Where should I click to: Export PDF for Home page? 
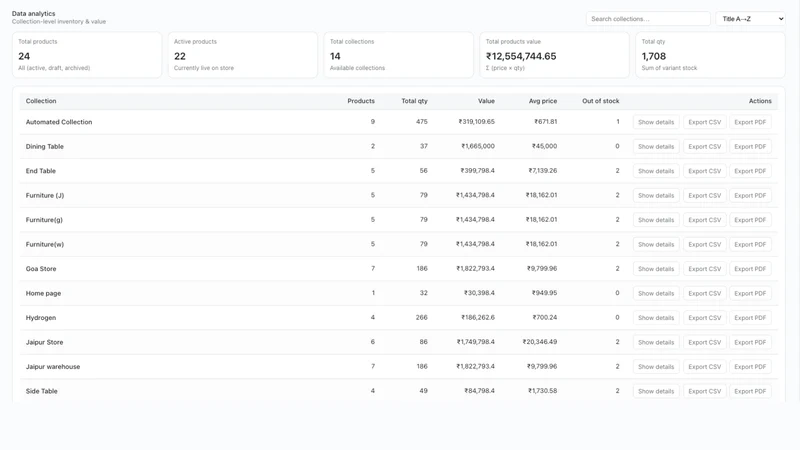click(x=750, y=293)
